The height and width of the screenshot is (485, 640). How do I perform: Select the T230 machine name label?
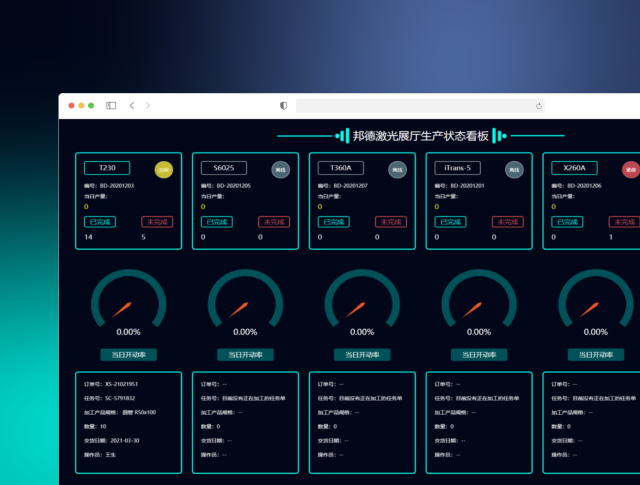point(107,168)
